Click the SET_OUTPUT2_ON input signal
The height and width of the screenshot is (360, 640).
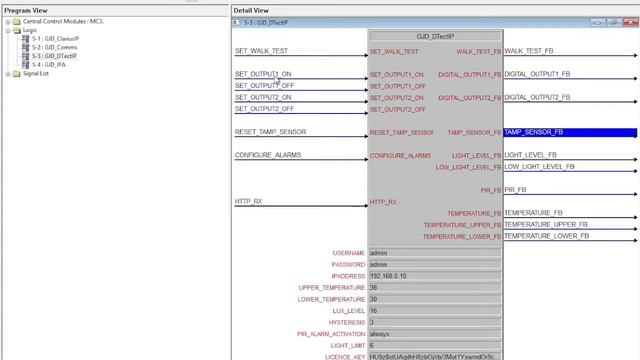tap(263, 98)
